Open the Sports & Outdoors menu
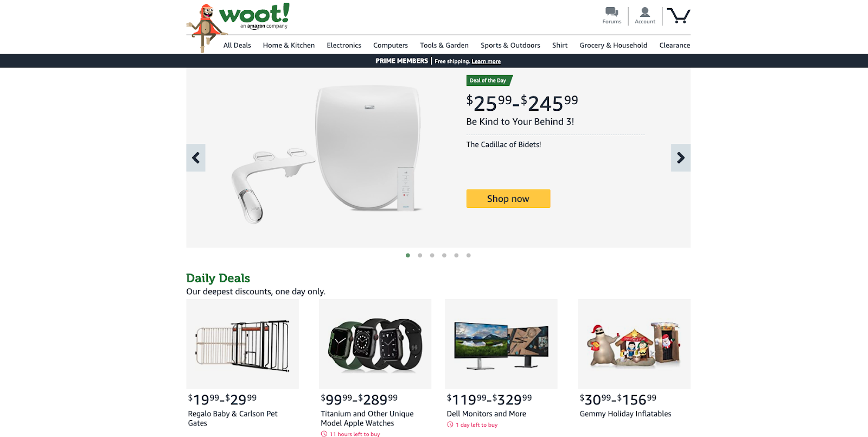Screen dimensions: 868x437 pos(509,45)
